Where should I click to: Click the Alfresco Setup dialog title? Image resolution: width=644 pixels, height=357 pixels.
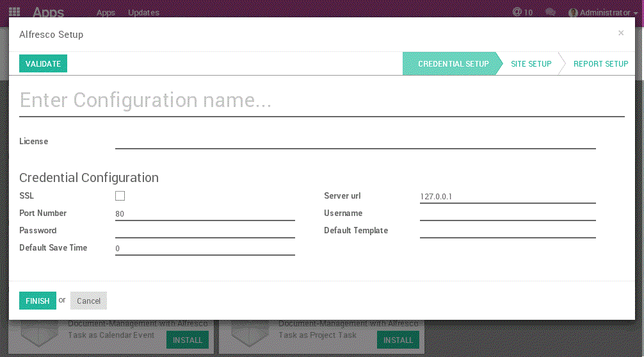(51, 35)
